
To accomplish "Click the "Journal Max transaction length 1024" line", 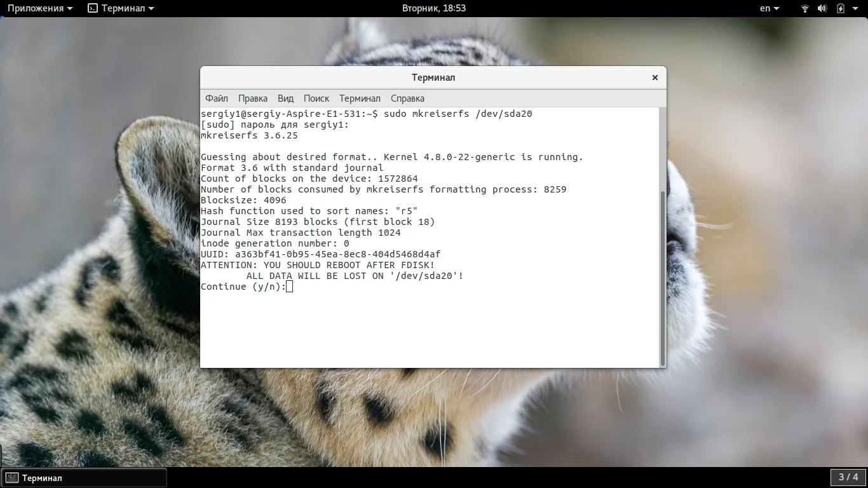I will (x=301, y=233).
